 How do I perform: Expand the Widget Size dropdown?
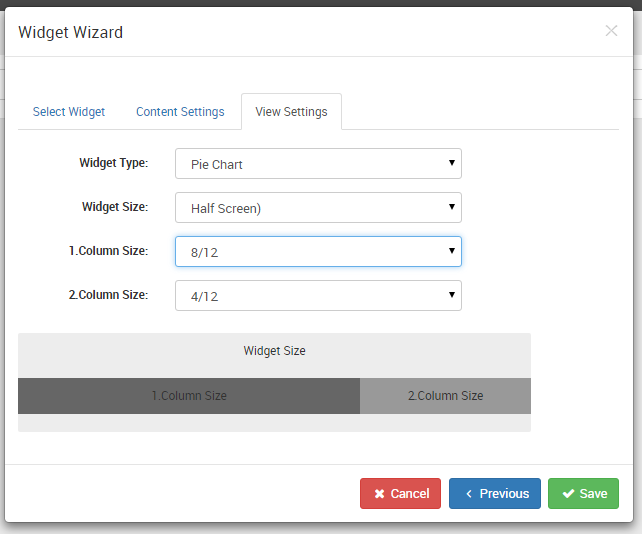pos(318,208)
